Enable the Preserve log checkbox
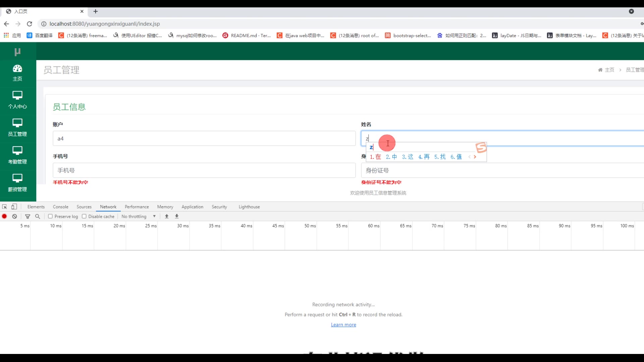 click(x=50, y=216)
